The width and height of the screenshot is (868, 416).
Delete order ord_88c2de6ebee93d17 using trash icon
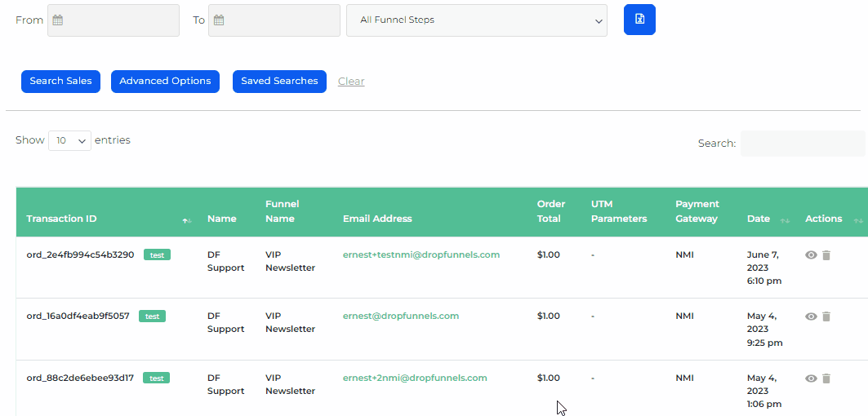[826, 378]
